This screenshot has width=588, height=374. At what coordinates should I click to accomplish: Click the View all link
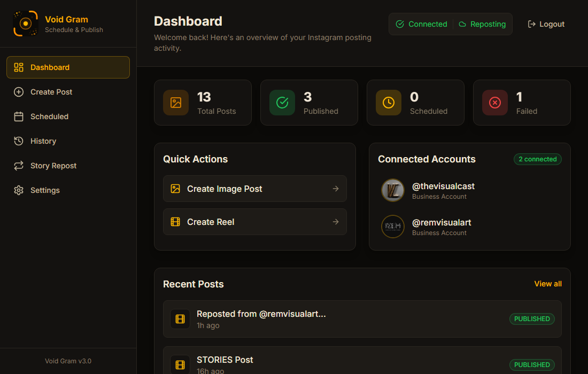tap(547, 284)
